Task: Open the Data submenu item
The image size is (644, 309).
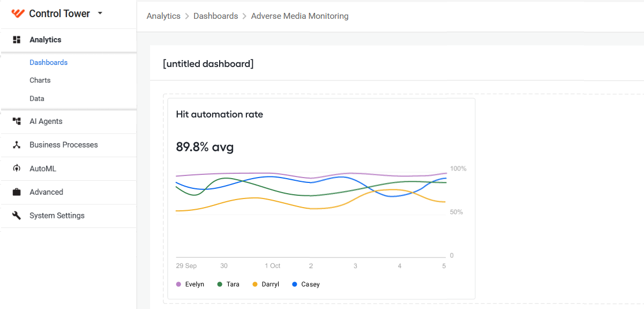Action: pos(37,98)
